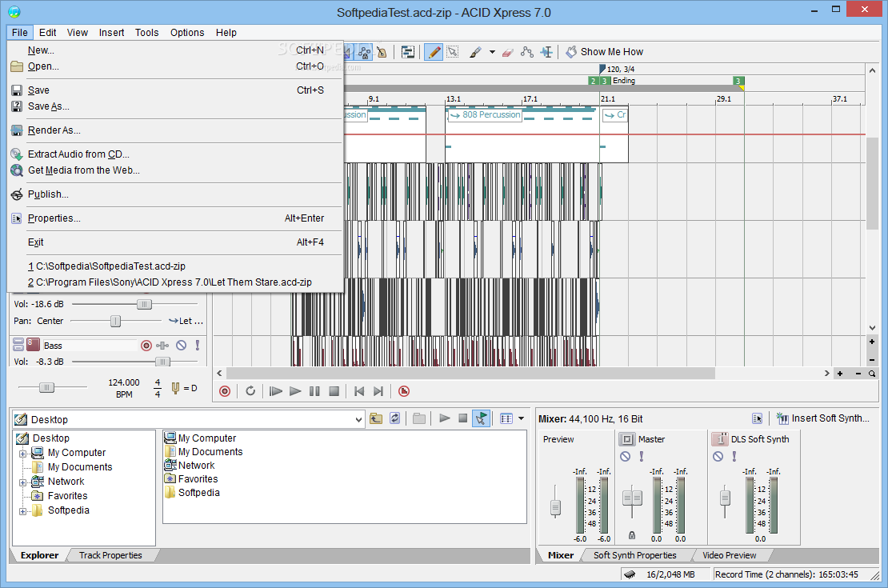Choose Properties... from the File menu
Screen dimensions: 888x588
click(175, 218)
